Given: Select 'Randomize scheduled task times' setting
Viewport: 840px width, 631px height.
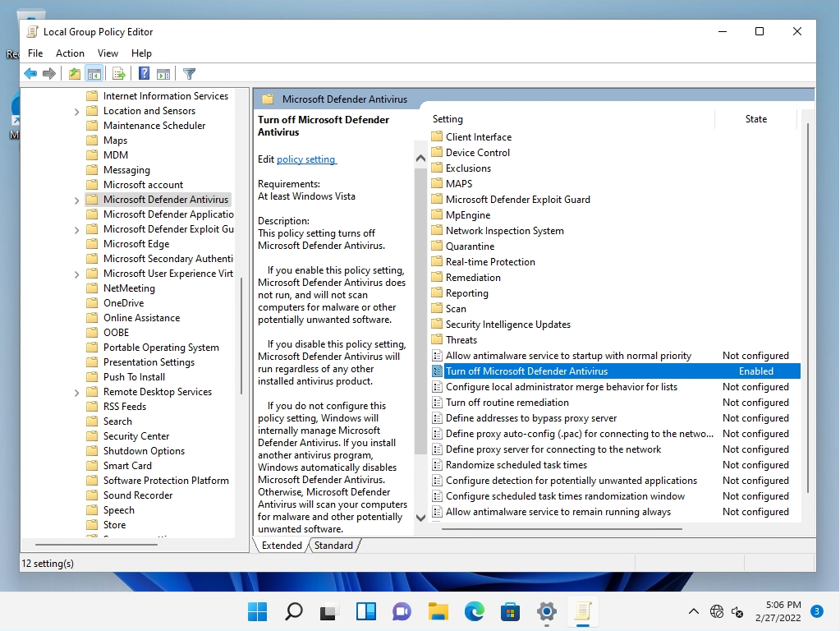Looking at the screenshot, I should (615, 465).
